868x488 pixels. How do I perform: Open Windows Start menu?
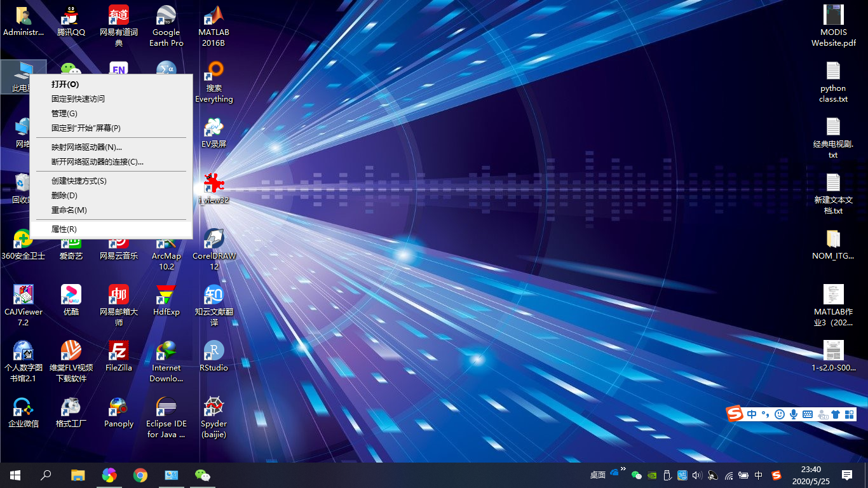click(15, 475)
